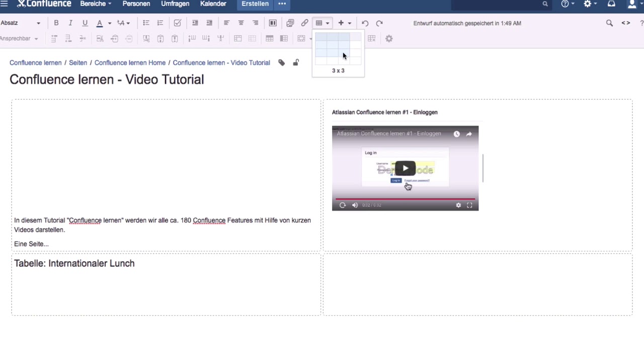Open the page layout sections tool

point(273,23)
